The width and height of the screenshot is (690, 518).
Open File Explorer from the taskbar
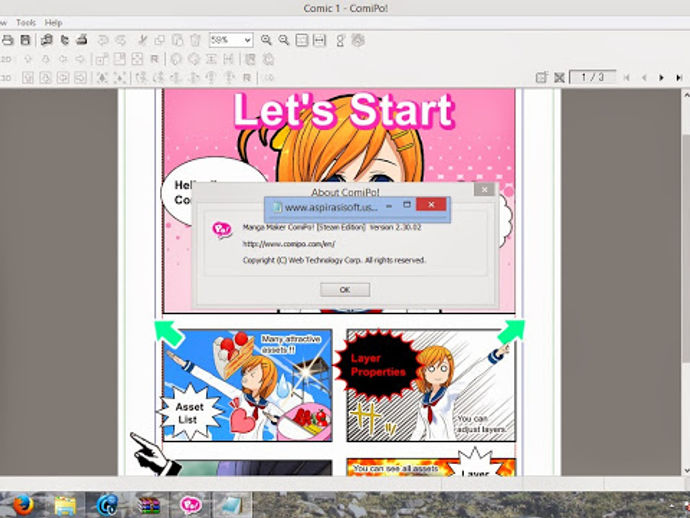pyautogui.click(x=65, y=505)
